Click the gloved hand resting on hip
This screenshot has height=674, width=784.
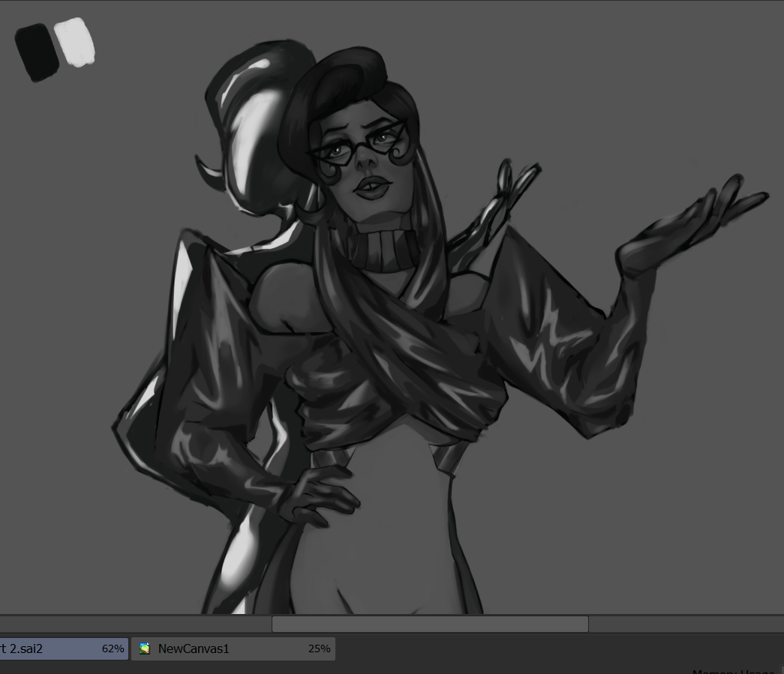315,496
